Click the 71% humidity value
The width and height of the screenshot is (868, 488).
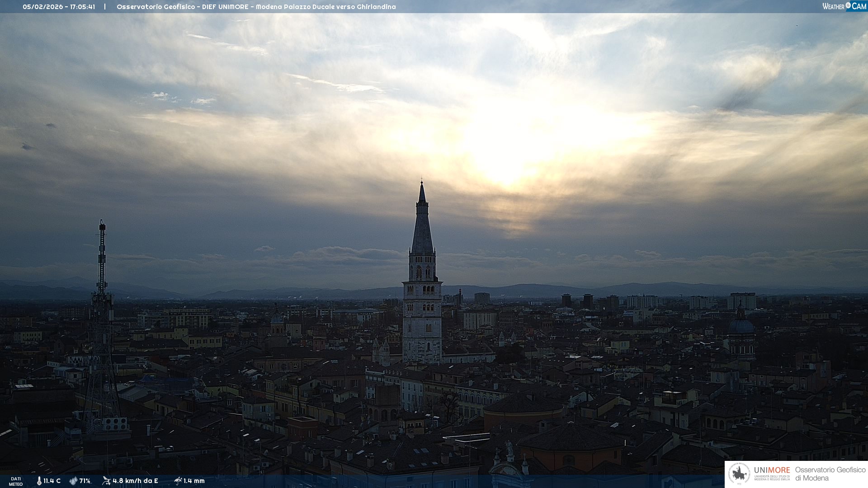point(85,481)
